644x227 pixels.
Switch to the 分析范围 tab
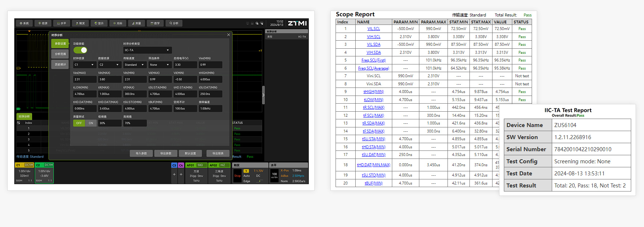tap(60, 54)
